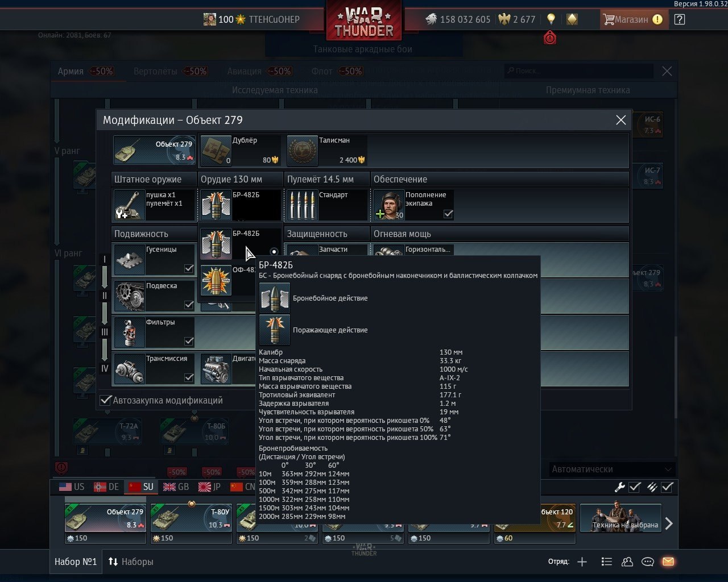The image size is (728, 582).
Task: Click the Пополнение экипажа crew icon
Action: point(388,205)
